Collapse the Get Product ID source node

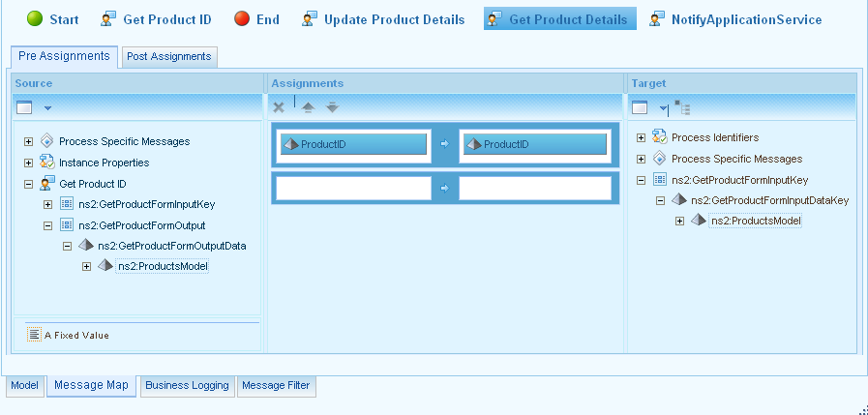[x=28, y=184]
